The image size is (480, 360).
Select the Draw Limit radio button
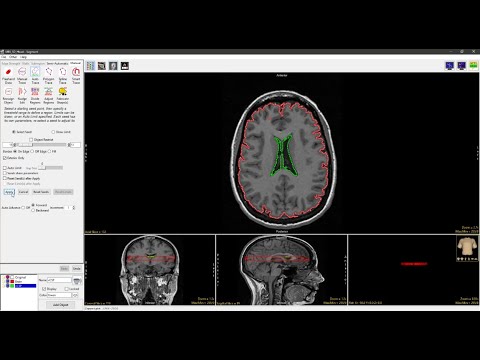53,132
